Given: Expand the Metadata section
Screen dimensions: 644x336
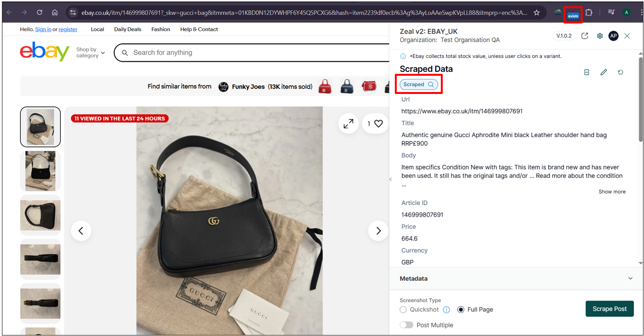Looking at the screenshot, I should point(516,278).
